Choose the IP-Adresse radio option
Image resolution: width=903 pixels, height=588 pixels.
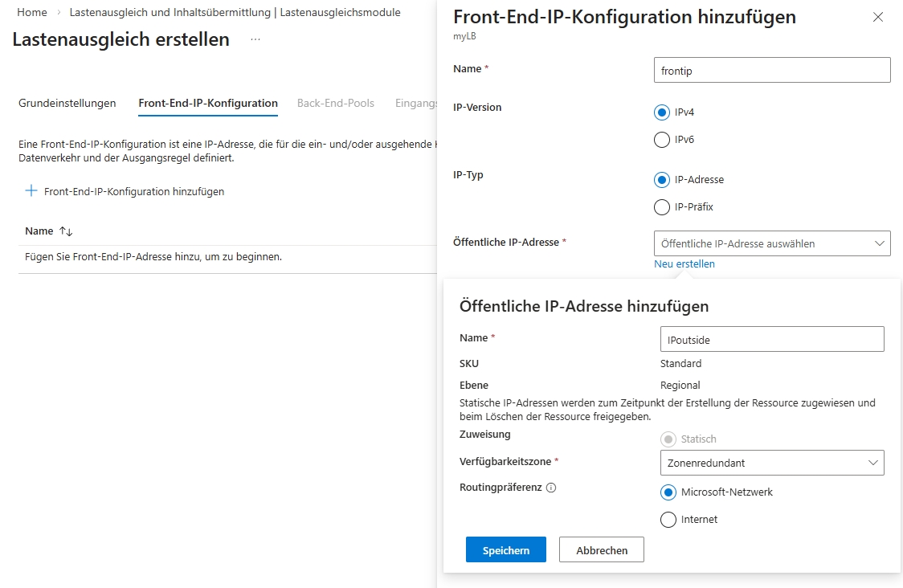tap(662, 180)
